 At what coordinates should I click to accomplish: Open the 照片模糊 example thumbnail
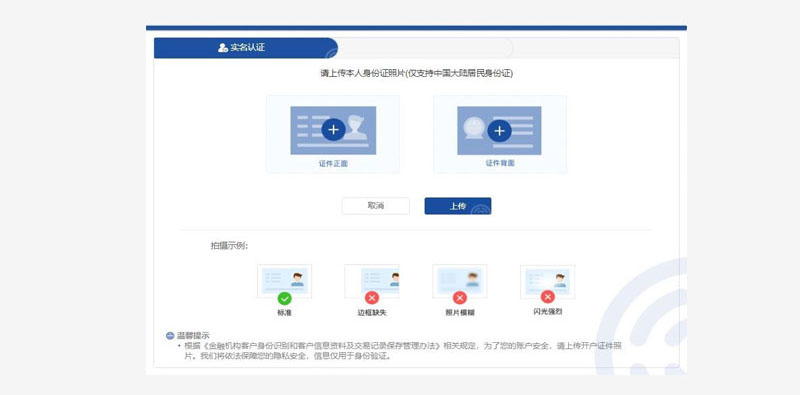(x=460, y=281)
